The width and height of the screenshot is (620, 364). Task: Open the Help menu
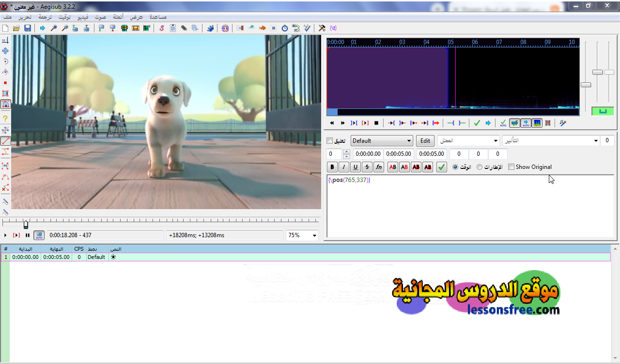click(x=158, y=16)
